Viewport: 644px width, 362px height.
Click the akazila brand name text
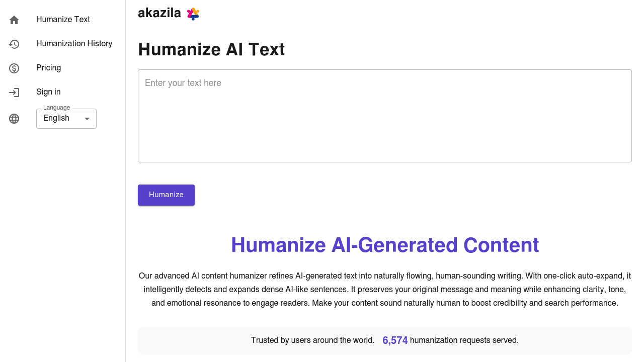point(159,13)
